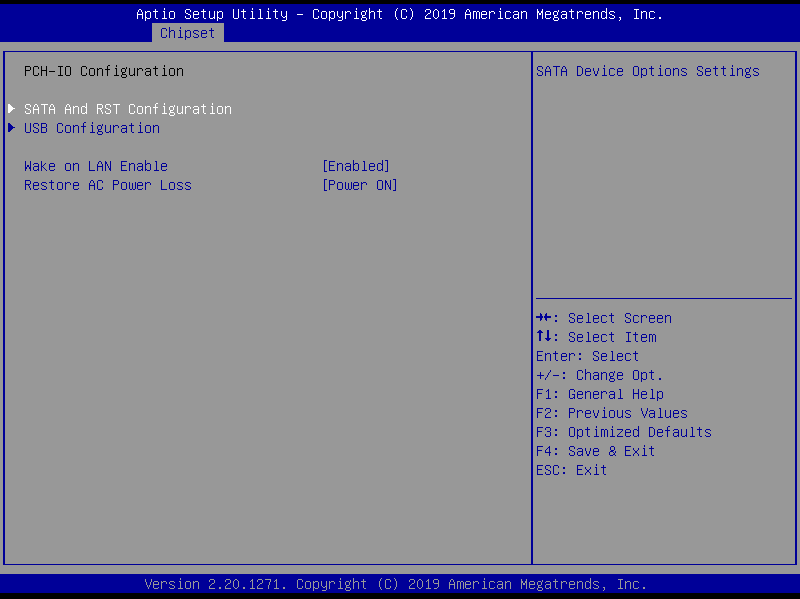Select the Wake on LAN Enable label
800x599 pixels.
coord(96,166)
